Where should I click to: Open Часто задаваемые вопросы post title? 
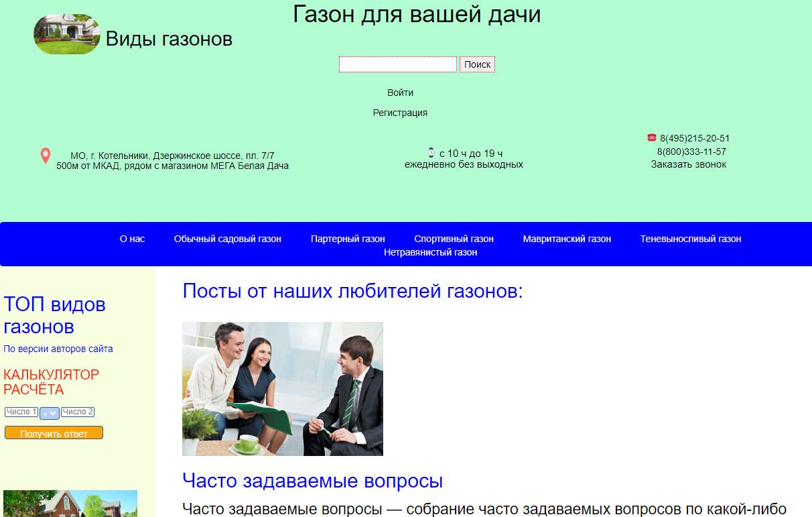point(312,481)
